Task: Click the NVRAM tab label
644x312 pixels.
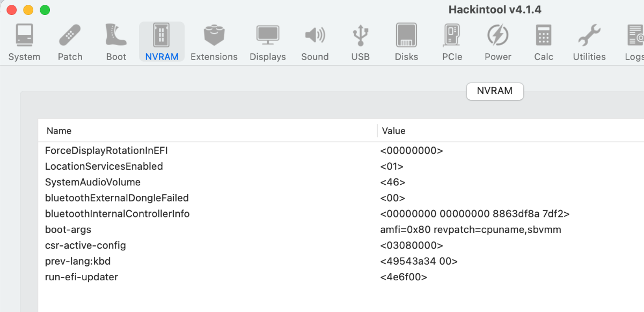Action: pyautogui.click(x=495, y=91)
